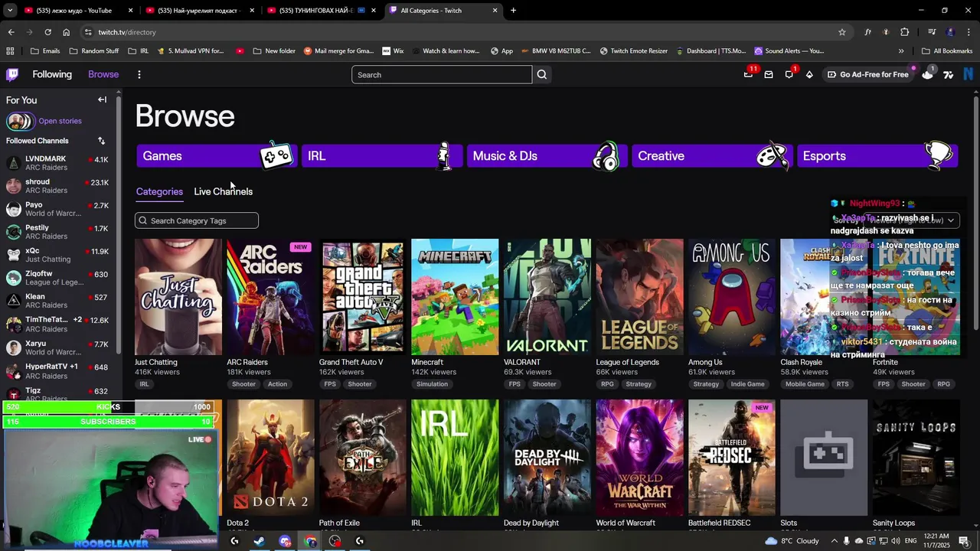Open the New folder bookmark folder
The width and height of the screenshot is (980, 551).
[x=273, y=51]
